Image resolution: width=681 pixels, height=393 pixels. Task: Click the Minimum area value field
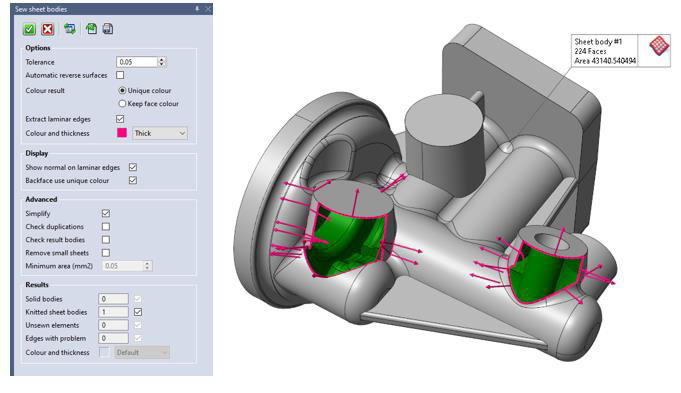coord(122,266)
